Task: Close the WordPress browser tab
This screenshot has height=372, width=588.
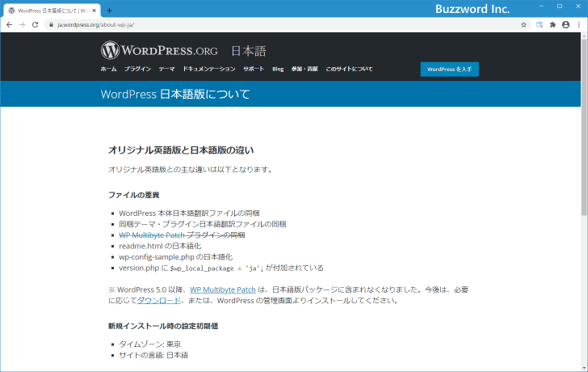Action: [x=94, y=11]
